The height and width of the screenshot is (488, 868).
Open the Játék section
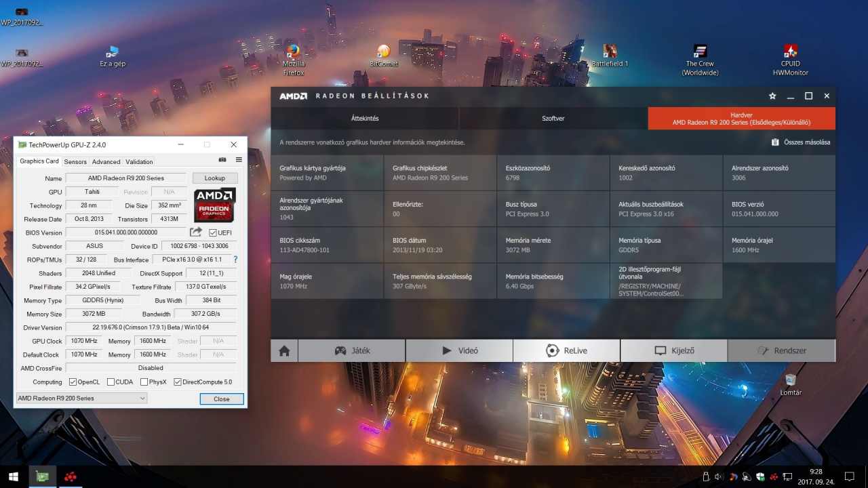351,350
